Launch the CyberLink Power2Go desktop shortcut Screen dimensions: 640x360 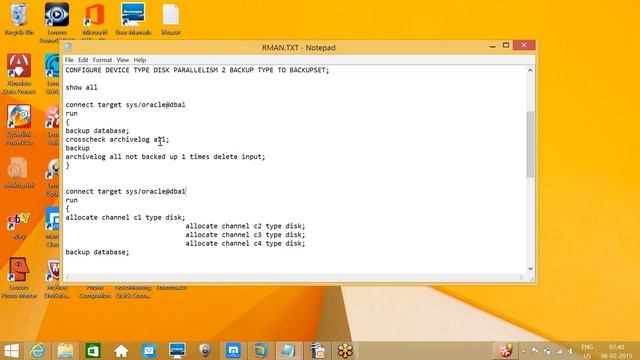[x=19, y=124]
